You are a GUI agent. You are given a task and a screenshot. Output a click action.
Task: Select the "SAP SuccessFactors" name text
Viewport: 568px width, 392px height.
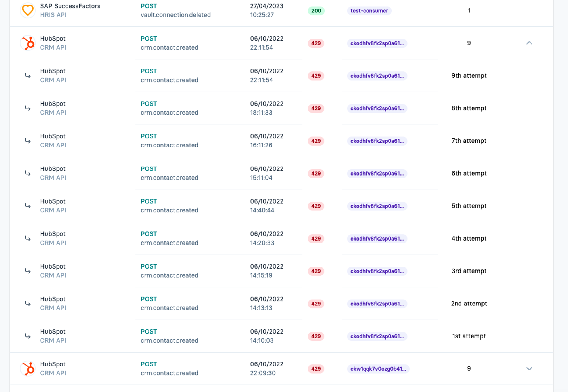pos(70,6)
